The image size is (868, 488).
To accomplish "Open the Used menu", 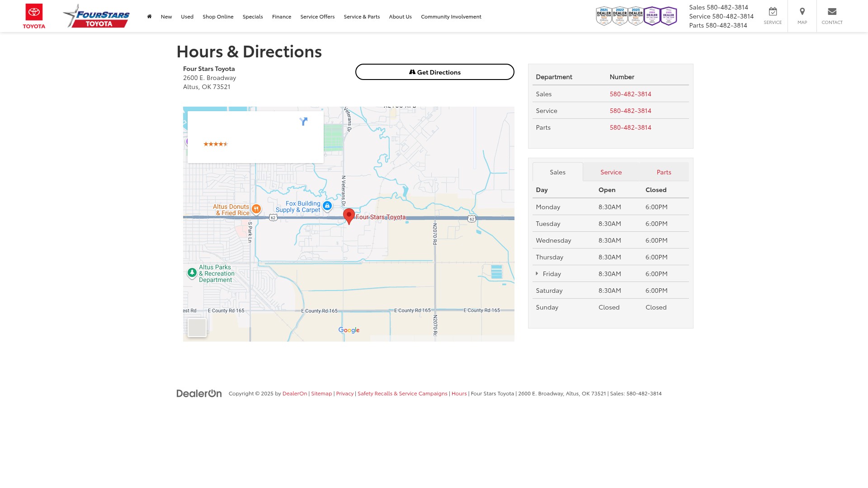I will pyautogui.click(x=187, y=16).
